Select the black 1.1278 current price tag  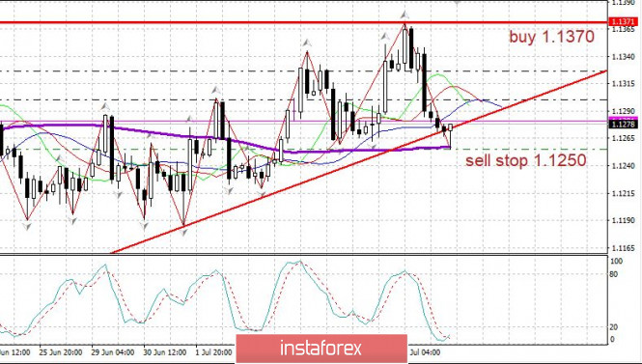coord(623,124)
